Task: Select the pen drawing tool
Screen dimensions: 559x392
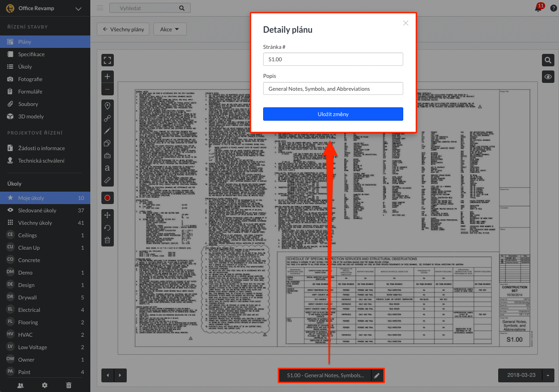Action: tap(107, 131)
